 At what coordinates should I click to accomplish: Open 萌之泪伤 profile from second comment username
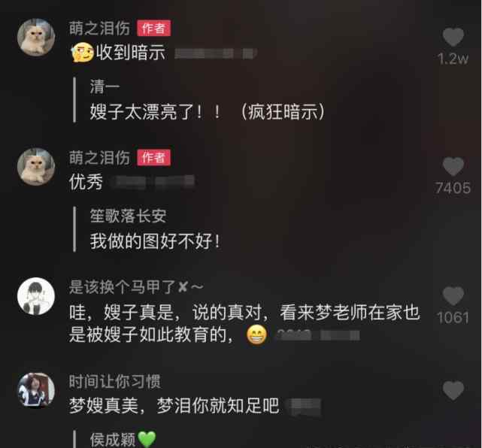99,158
